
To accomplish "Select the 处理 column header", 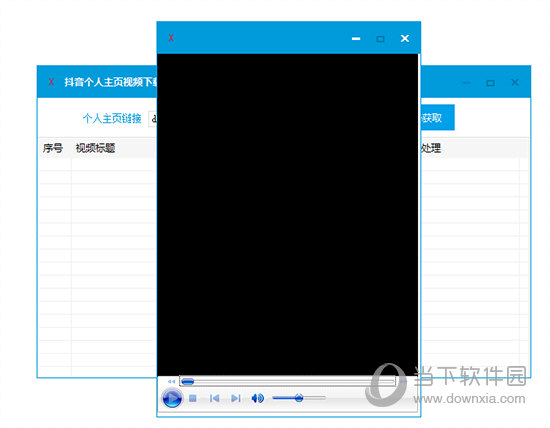I will pyautogui.click(x=431, y=148).
